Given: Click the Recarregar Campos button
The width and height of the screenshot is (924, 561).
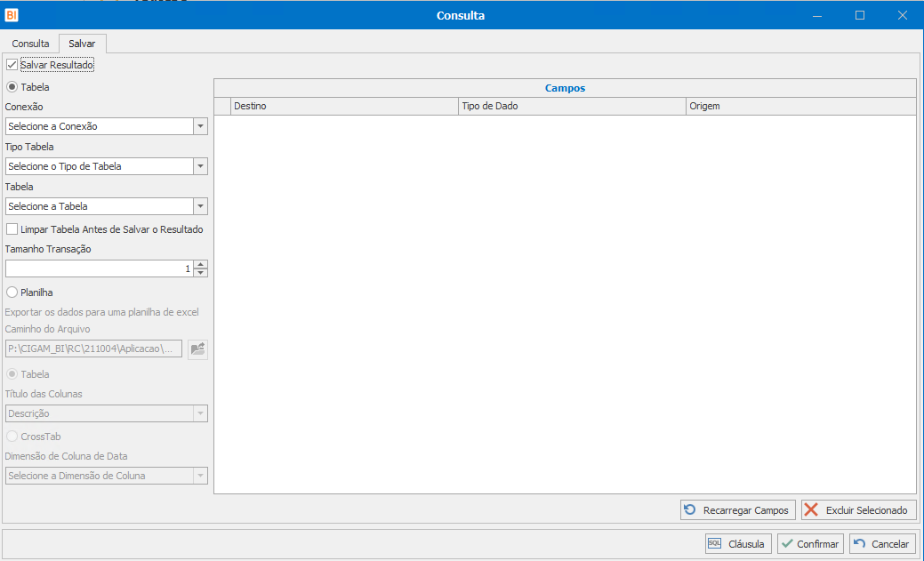Looking at the screenshot, I should [738, 510].
